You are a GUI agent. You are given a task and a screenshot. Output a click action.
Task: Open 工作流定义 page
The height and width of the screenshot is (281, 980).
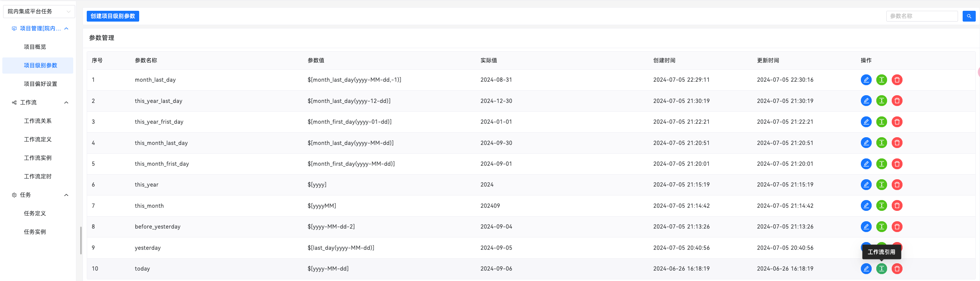click(38, 140)
